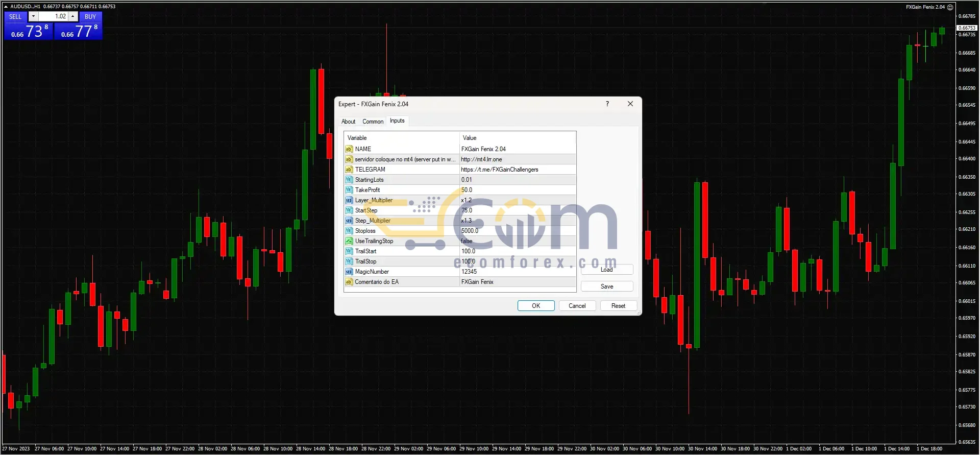Click the UseTrailingStop row boolean icon
Screen dimensions: 980x455
pyautogui.click(x=349, y=241)
